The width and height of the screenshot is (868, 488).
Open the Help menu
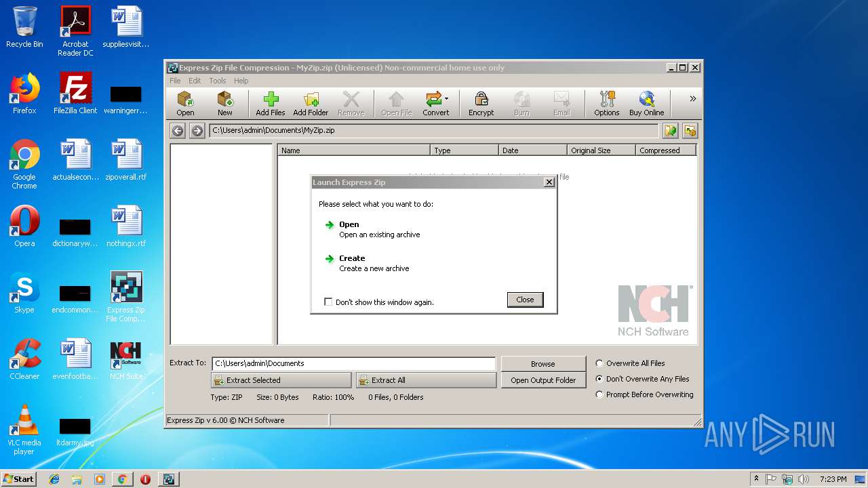(x=241, y=81)
